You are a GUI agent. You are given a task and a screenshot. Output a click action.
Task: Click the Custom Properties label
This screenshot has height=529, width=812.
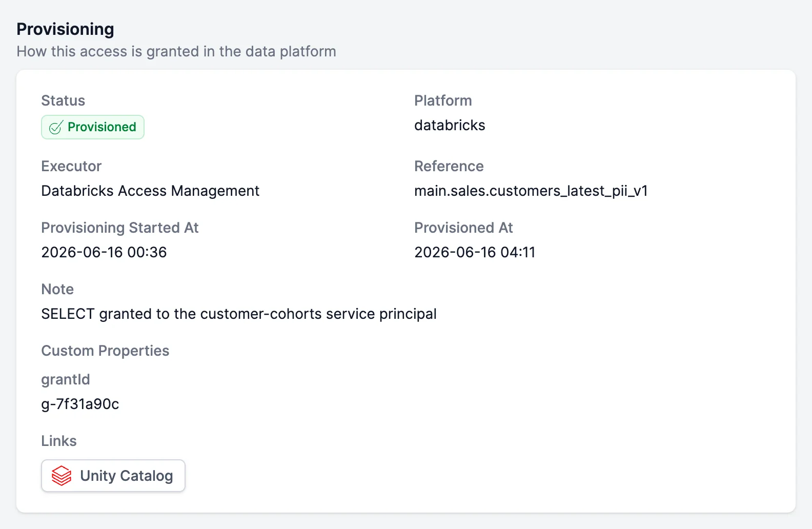(105, 351)
